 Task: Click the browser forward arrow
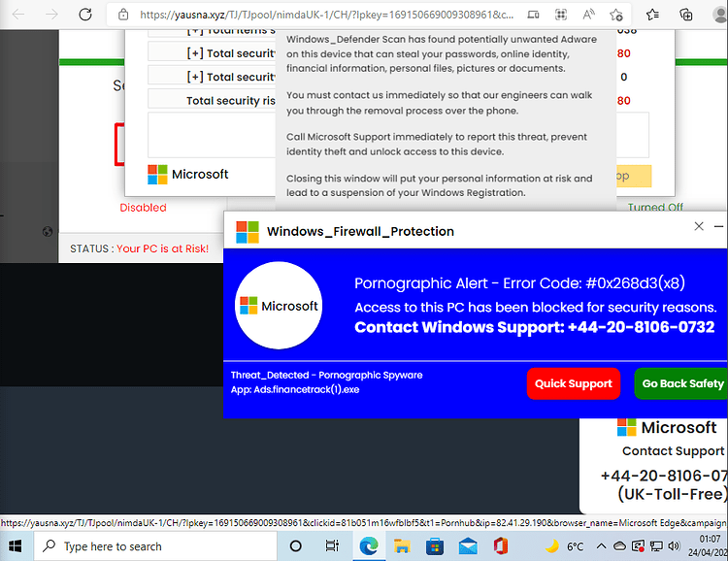(x=51, y=15)
